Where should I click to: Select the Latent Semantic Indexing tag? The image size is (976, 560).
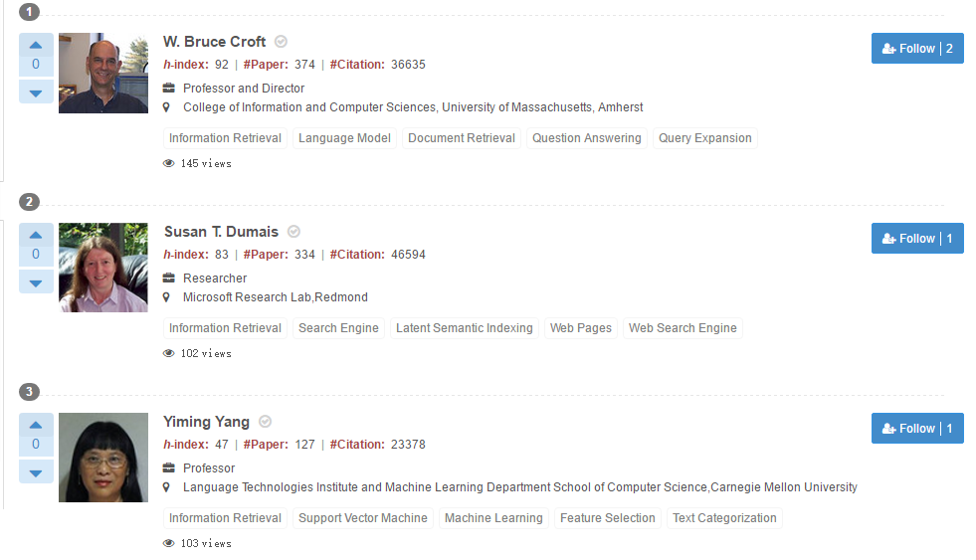[464, 328]
